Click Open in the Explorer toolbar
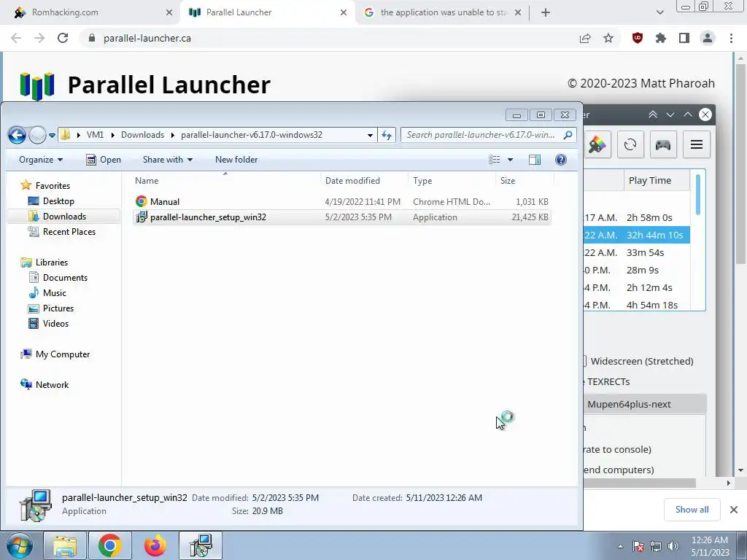 coord(104,160)
